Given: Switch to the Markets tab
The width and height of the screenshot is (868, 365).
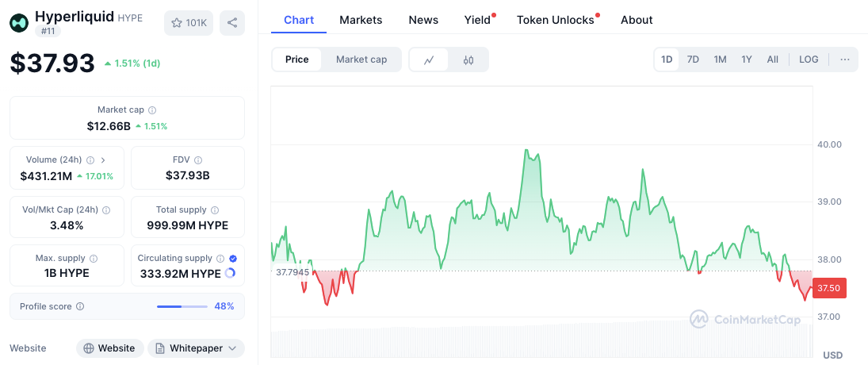Looking at the screenshot, I should (361, 20).
